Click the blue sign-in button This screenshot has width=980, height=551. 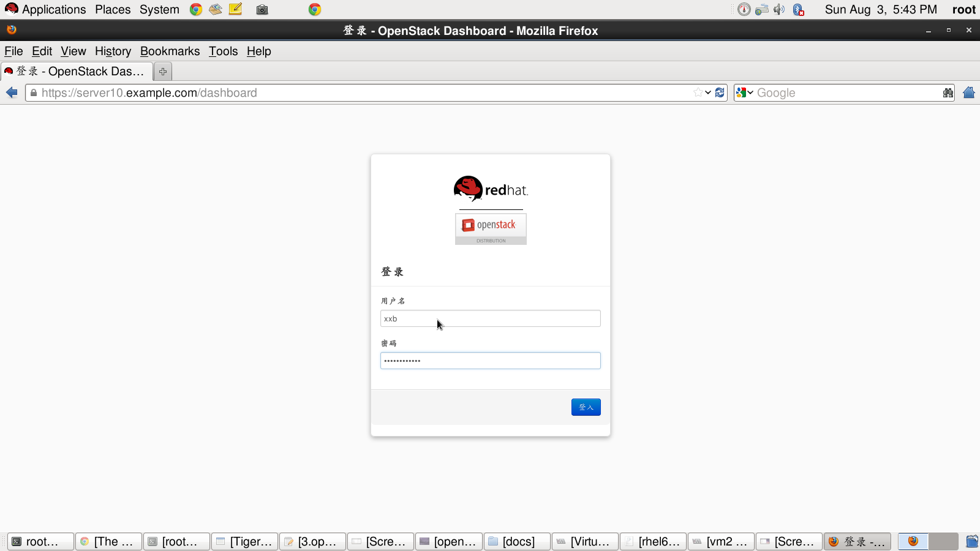pos(586,407)
